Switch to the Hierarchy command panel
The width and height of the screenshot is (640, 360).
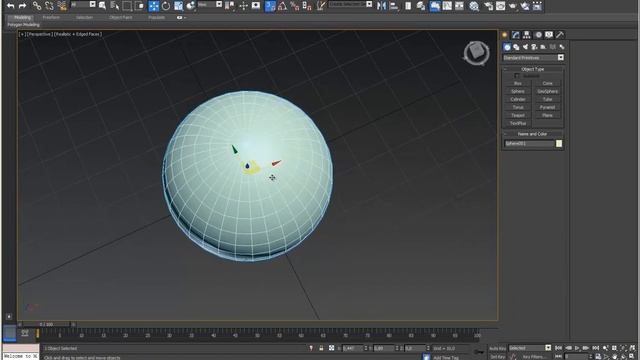pyautogui.click(x=527, y=35)
